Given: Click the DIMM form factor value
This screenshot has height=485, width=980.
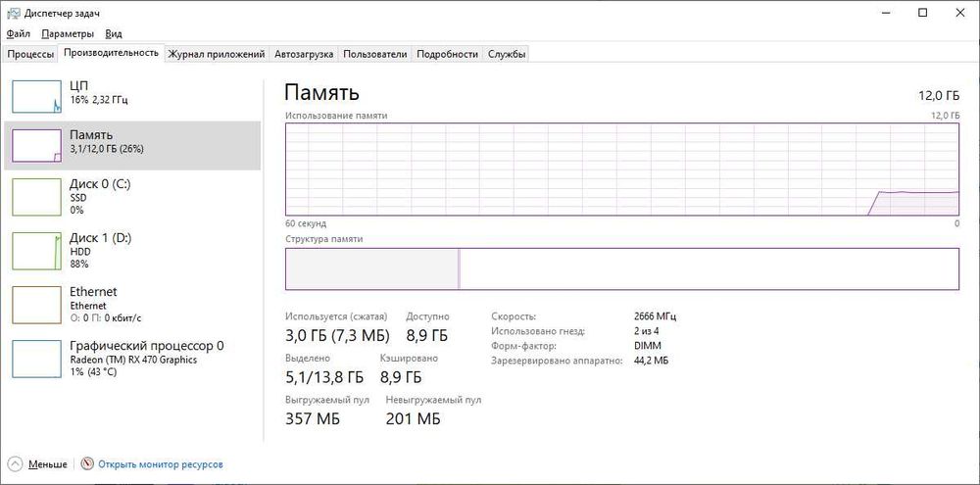Looking at the screenshot, I should click(647, 346).
